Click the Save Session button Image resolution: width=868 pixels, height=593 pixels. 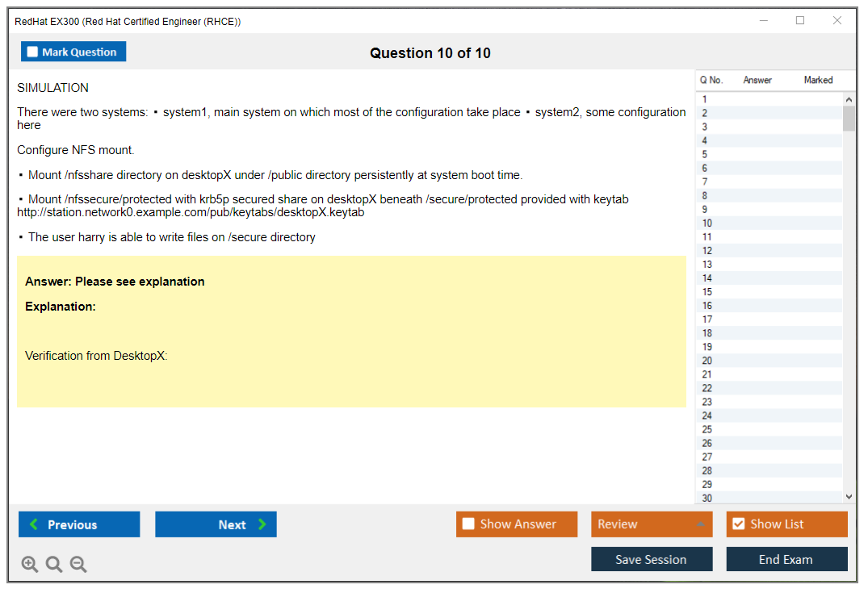pyautogui.click(x=651, y=559)
